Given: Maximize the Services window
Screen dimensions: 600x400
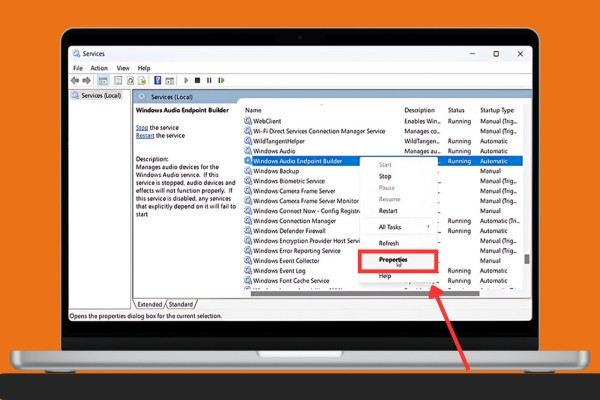Looking at the screenshot, I should [496, 54].
